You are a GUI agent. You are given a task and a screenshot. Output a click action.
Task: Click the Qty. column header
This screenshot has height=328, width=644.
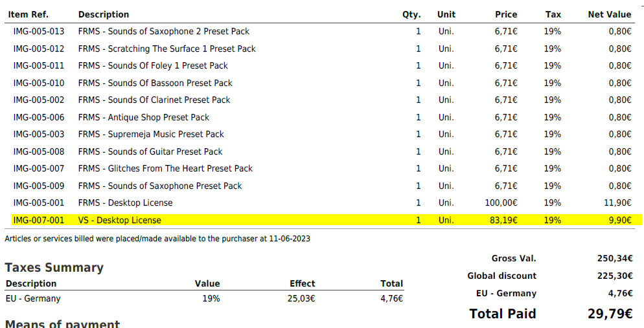[411, 14]
